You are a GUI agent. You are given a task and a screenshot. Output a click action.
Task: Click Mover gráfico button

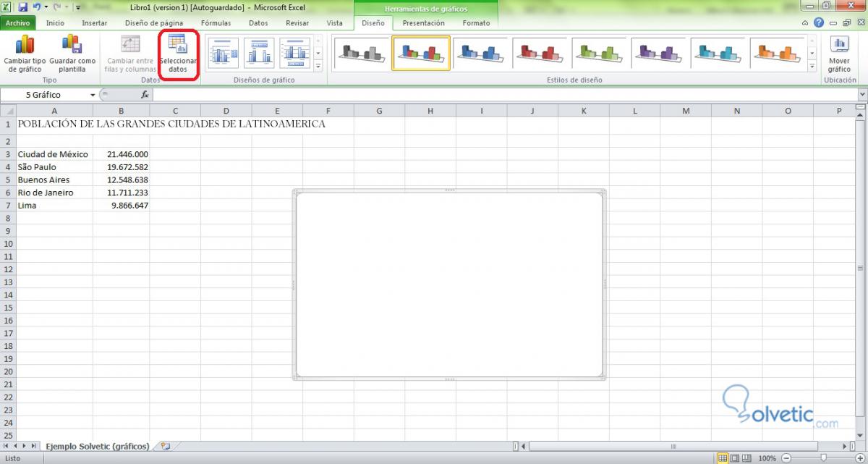click(x=839, y=54)
